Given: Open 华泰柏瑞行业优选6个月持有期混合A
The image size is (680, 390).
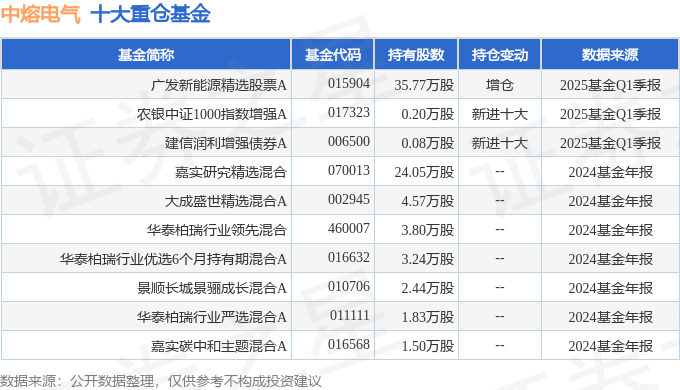Looking at the screenshot, I should (x=173, y=259).
